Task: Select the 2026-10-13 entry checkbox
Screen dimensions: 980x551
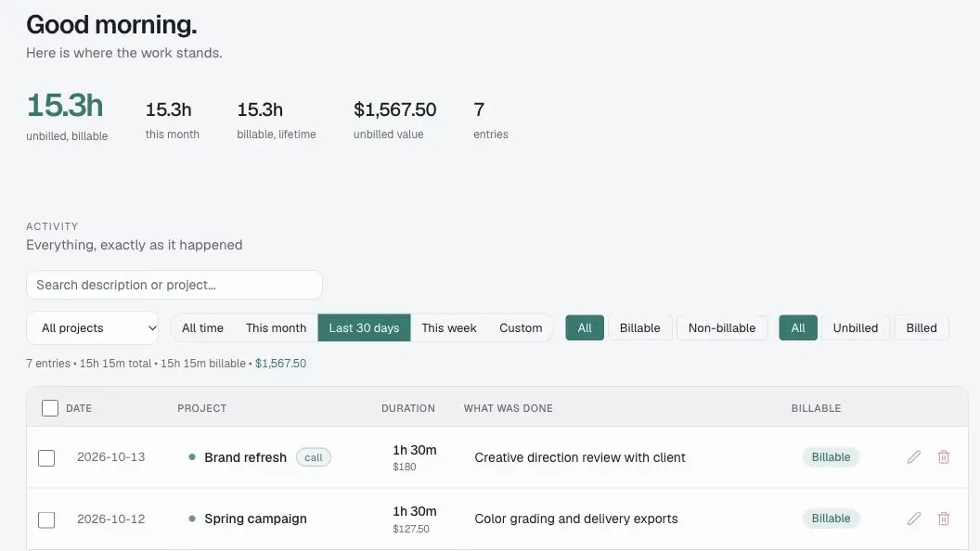Action: [46, 458]
